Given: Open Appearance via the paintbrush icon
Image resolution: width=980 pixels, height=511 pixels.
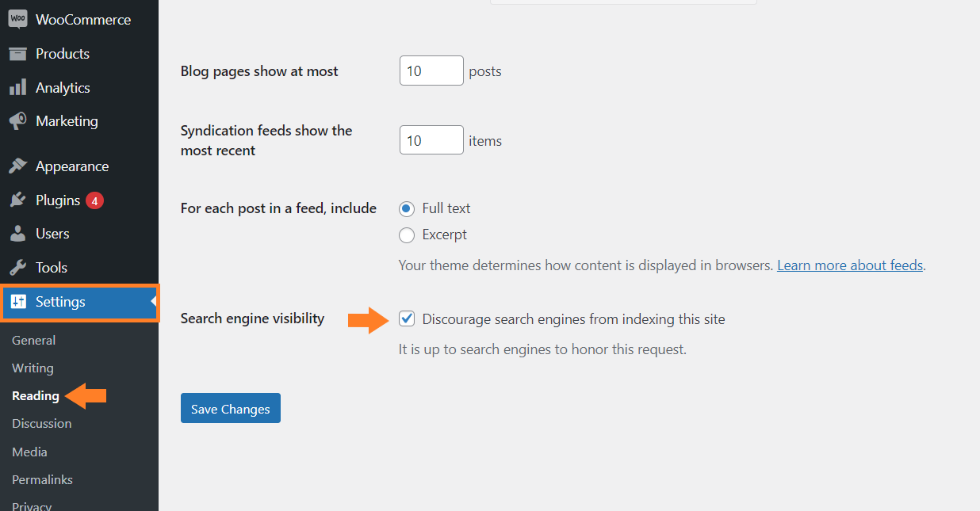Looking at the screenshot, I should point(17,166).
